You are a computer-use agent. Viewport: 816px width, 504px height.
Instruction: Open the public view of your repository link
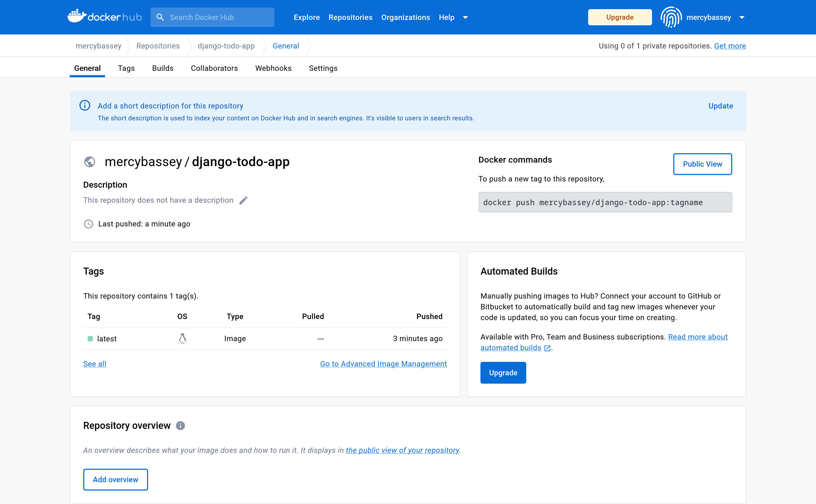pyautogui.click(x=402, y=450)
